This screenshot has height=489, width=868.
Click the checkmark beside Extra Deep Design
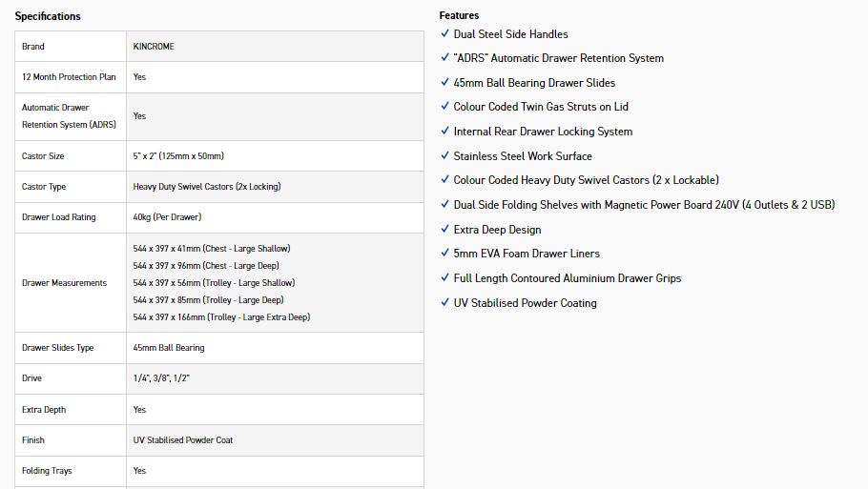pos(444,229)
